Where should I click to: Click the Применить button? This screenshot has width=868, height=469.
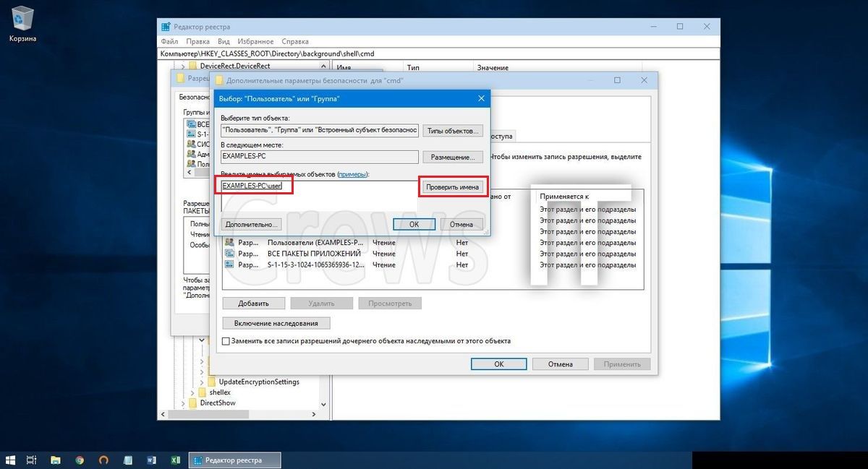click(622, 364)
